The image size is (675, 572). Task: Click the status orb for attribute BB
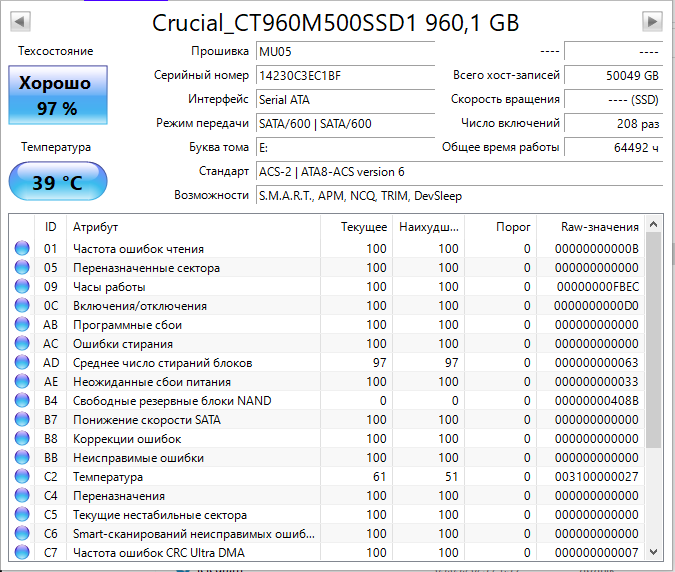pyautogui.click(x=22, y=457)
